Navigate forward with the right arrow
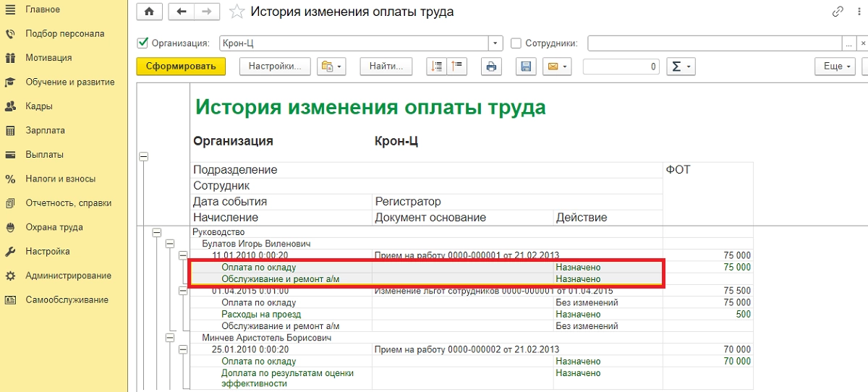The image size is (868, 392). click(x=207, y=12)
